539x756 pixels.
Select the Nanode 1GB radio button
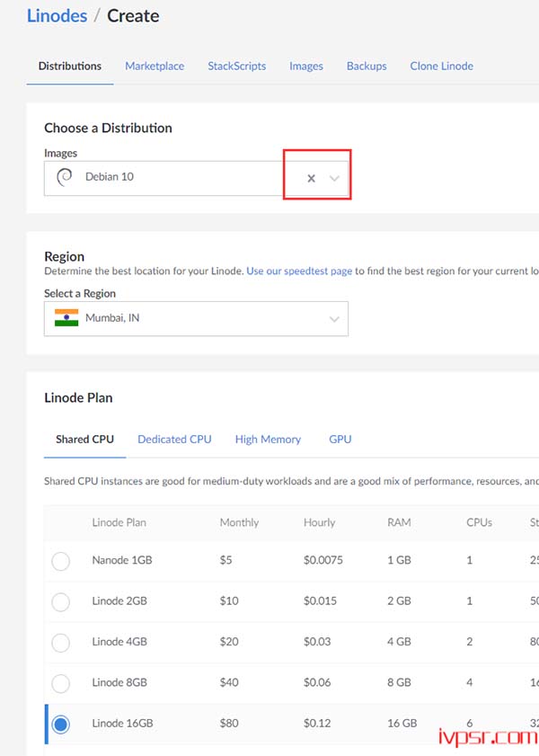tap(61, 561)
